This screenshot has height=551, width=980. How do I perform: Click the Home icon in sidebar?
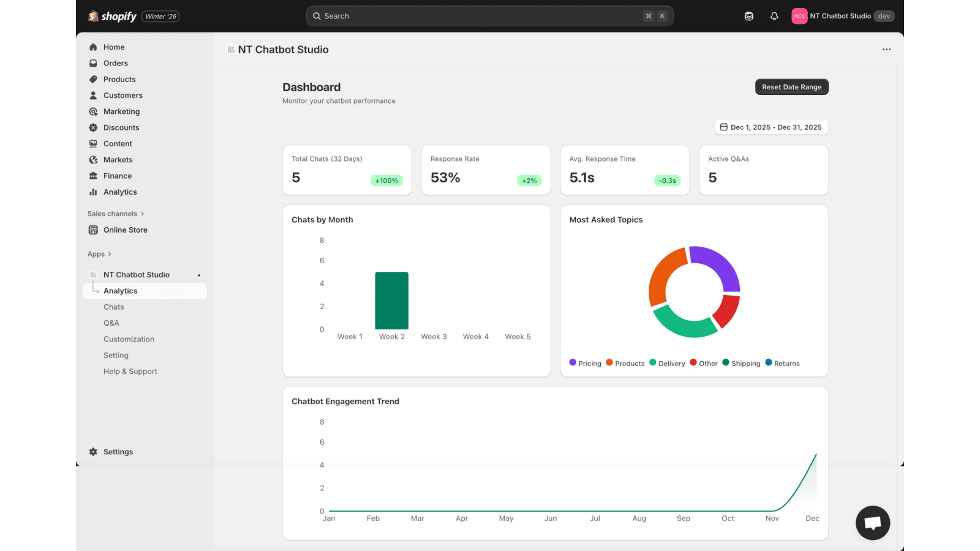click(x=93, y=47)
